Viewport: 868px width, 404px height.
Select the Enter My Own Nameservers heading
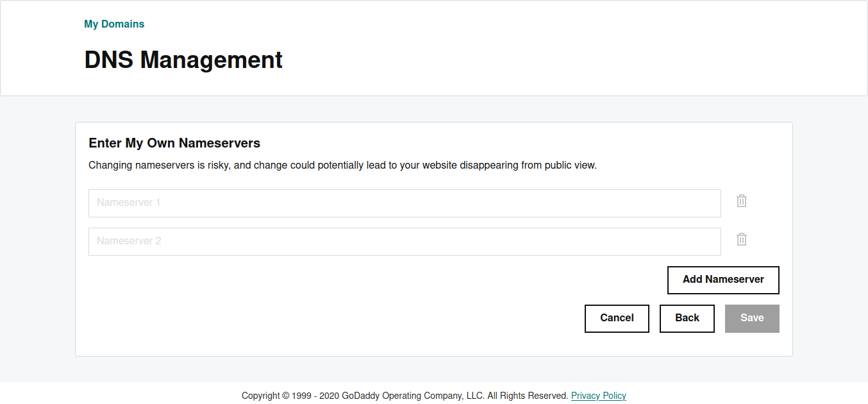(174, 143)
